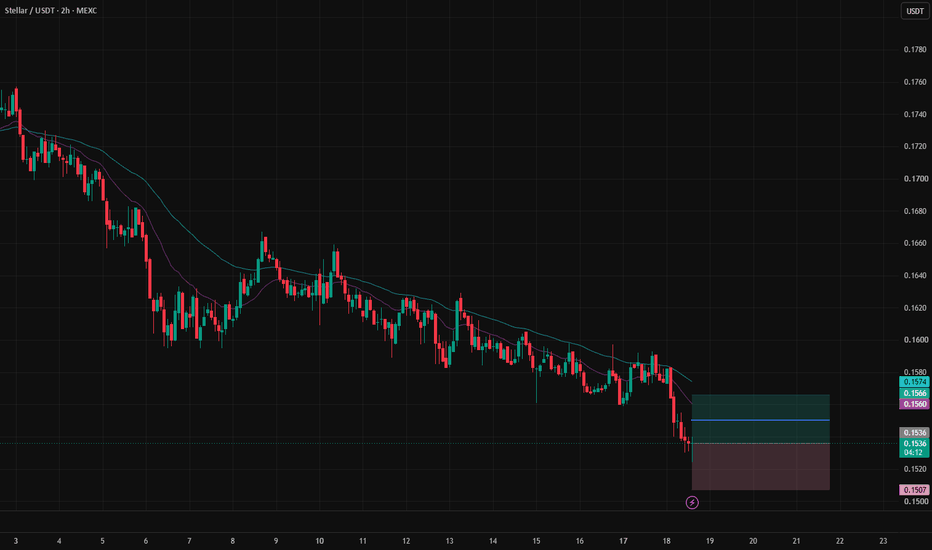Click the 0.1660 price axis label

tap(915, 243)
